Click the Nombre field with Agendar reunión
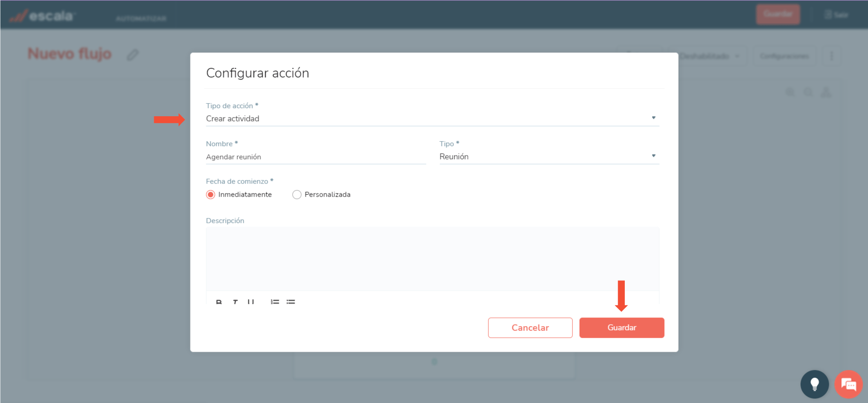This screenshot has height=403, width=868. (316, 157)
